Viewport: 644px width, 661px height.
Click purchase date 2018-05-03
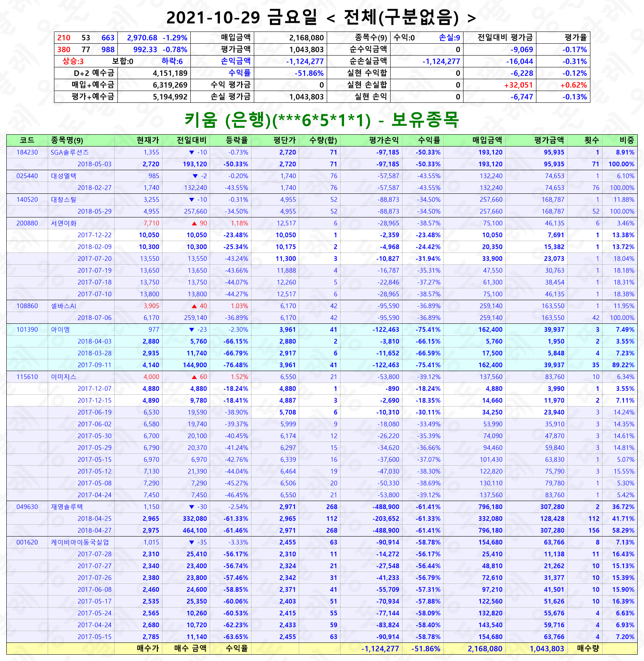pos(95,164)
